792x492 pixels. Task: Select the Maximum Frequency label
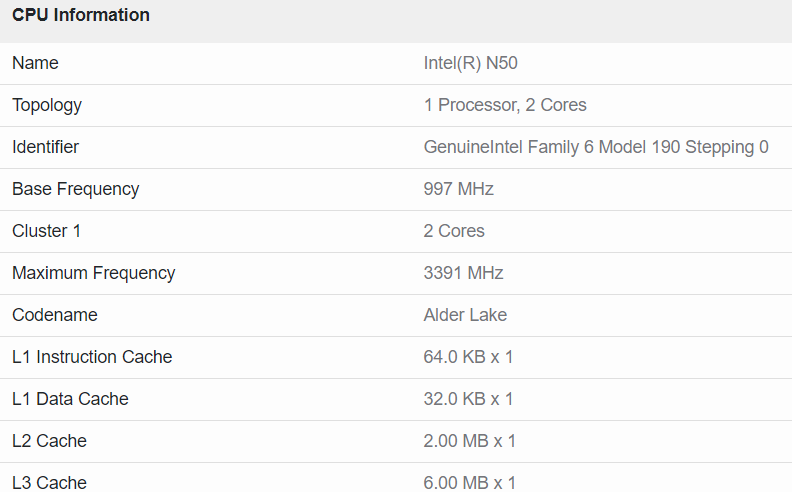click(94, 273)
